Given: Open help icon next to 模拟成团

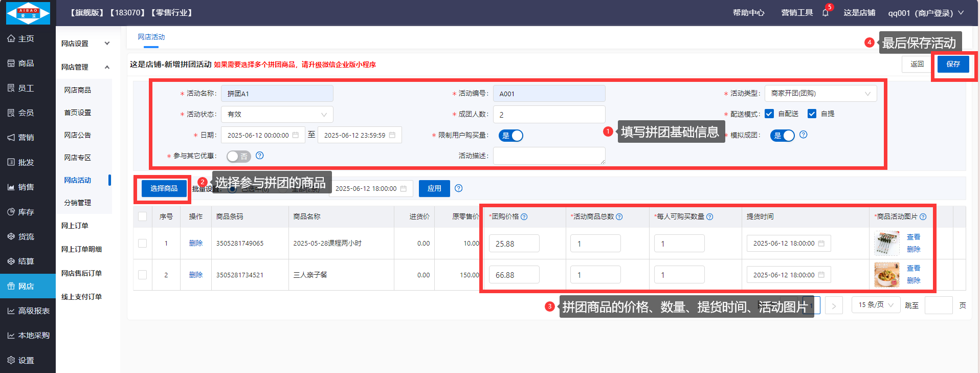Looking at the screenshot, I should click(803, 135).
